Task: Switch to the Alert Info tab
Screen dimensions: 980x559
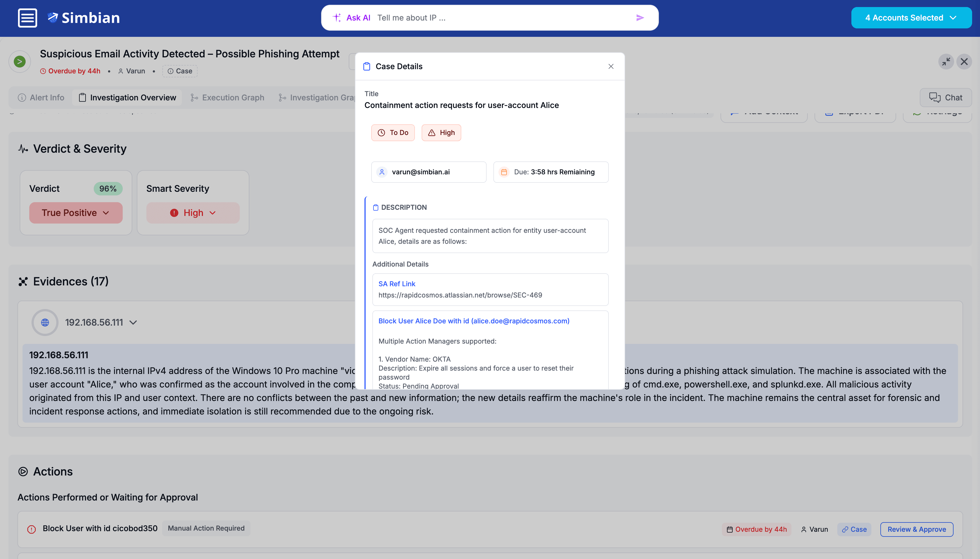Action: point(41,98)
